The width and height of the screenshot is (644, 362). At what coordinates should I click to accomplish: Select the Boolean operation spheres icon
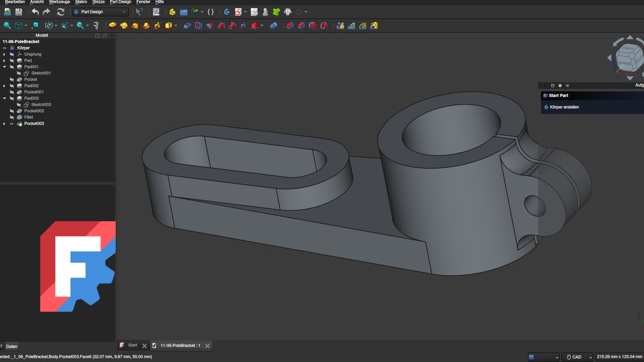point(274,25)
